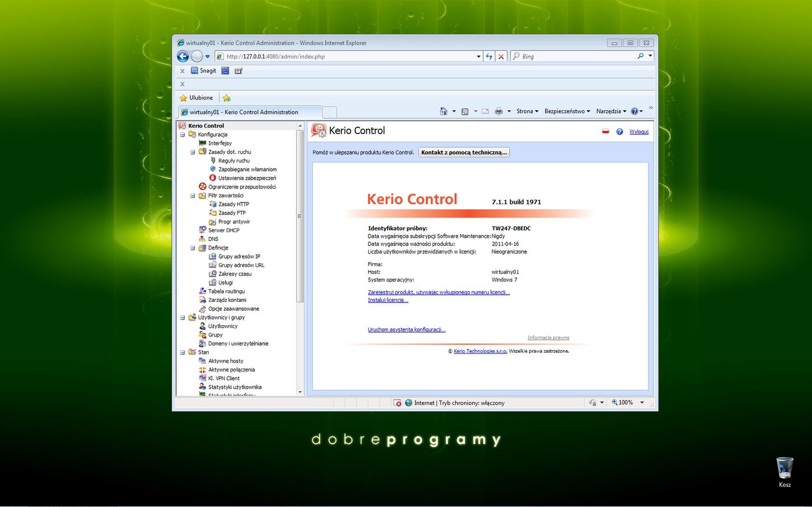Open the Bezpieczeństwo menu

click(567, 111)
